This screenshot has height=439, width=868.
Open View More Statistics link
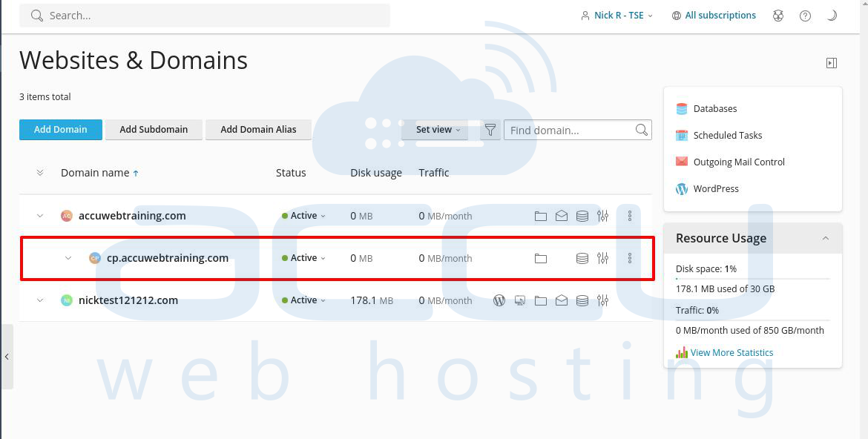(731, 353)
